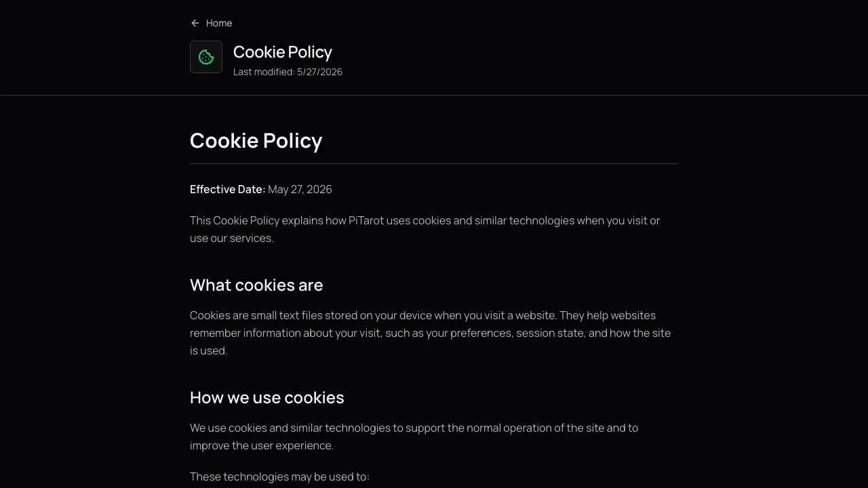Click the divider line under Cookie Policy heading
The image size is (868, 488).
(x=434, y=163)
